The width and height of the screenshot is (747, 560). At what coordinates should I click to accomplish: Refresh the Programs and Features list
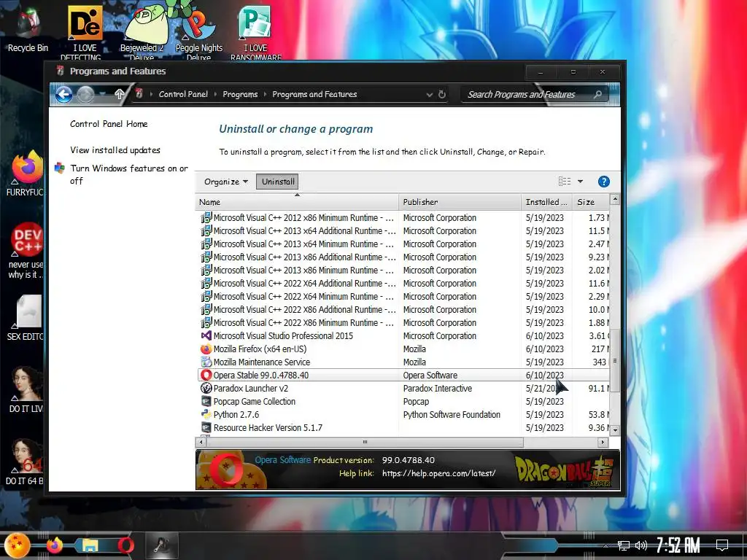[x=442, y=94]
